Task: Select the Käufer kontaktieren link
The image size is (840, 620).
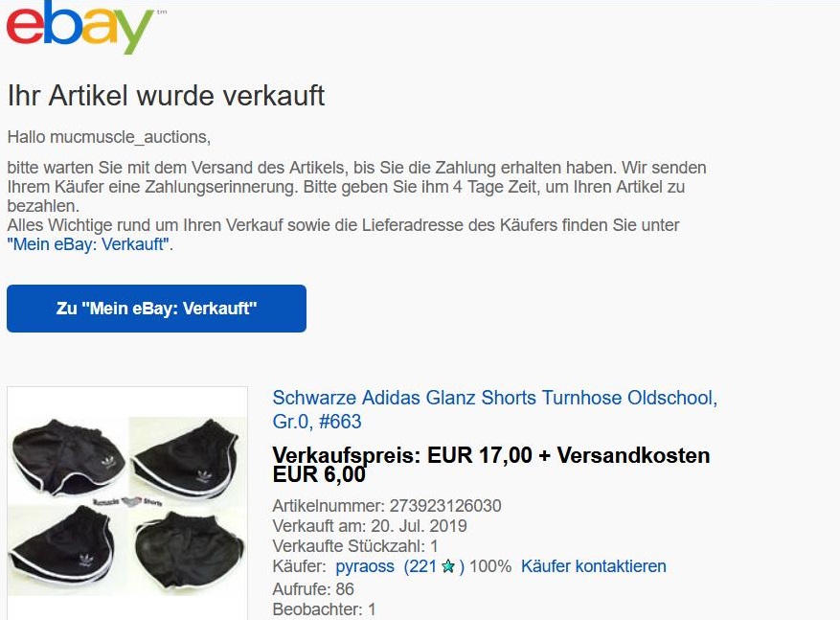Action: coord(594,566)
